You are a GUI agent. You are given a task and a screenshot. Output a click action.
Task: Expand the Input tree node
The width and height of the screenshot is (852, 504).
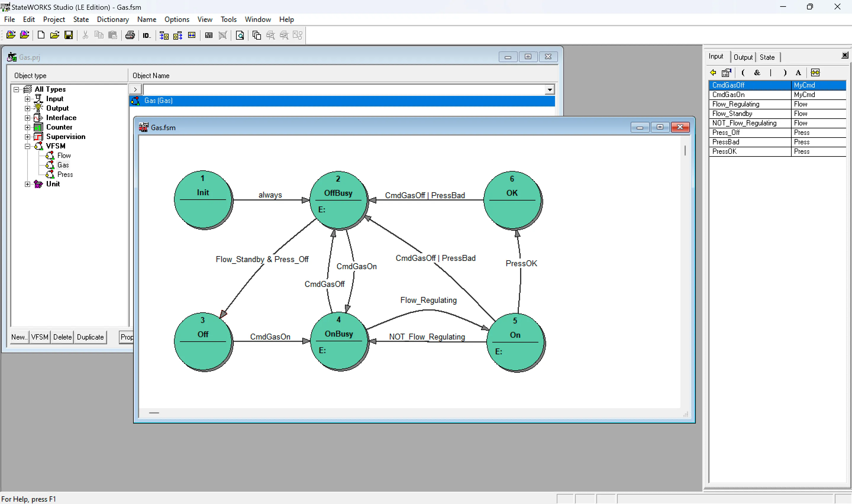[28, 99]
